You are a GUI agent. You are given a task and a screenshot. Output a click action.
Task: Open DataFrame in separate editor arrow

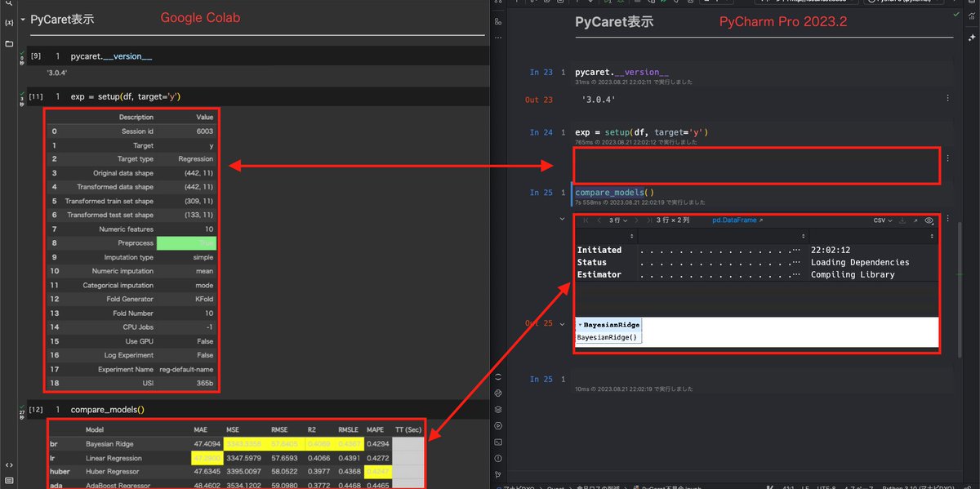915,220
